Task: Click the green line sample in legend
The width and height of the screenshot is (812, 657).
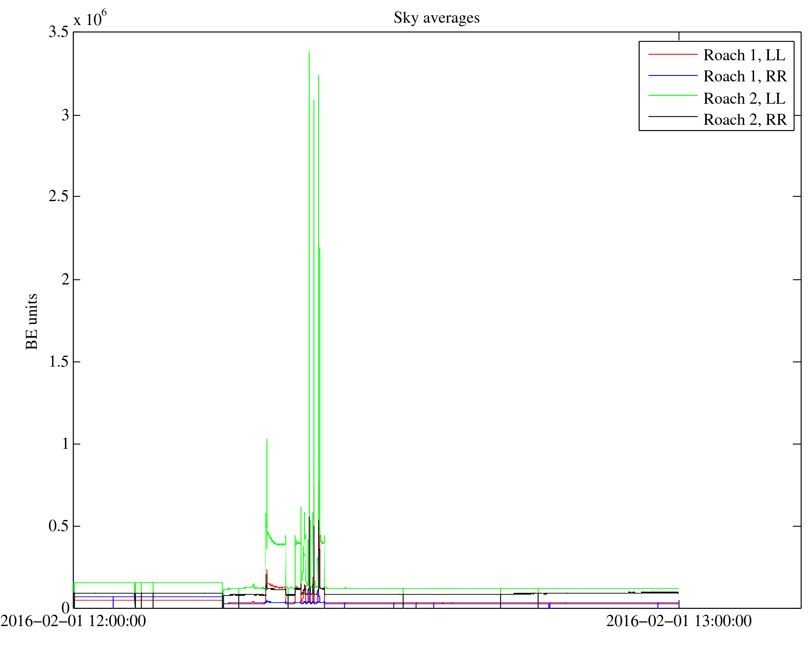Action: pos(673,96)
